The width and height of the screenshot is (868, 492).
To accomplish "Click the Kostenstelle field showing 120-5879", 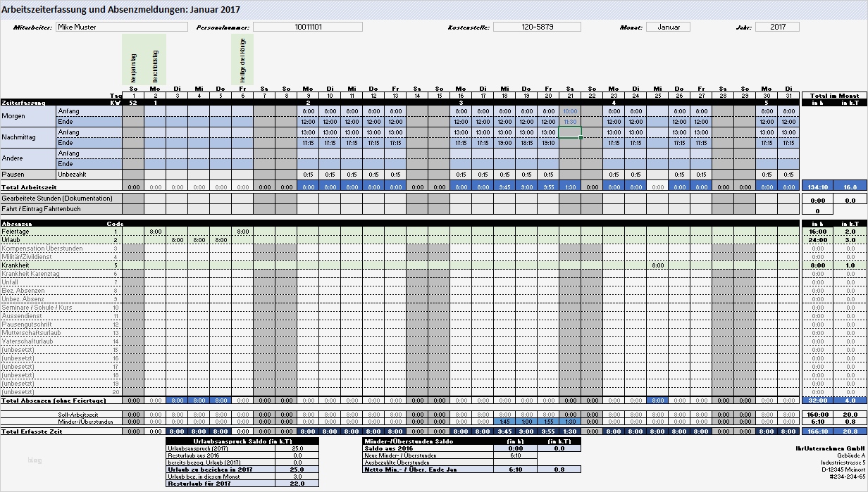I will (x=535, y=27).
